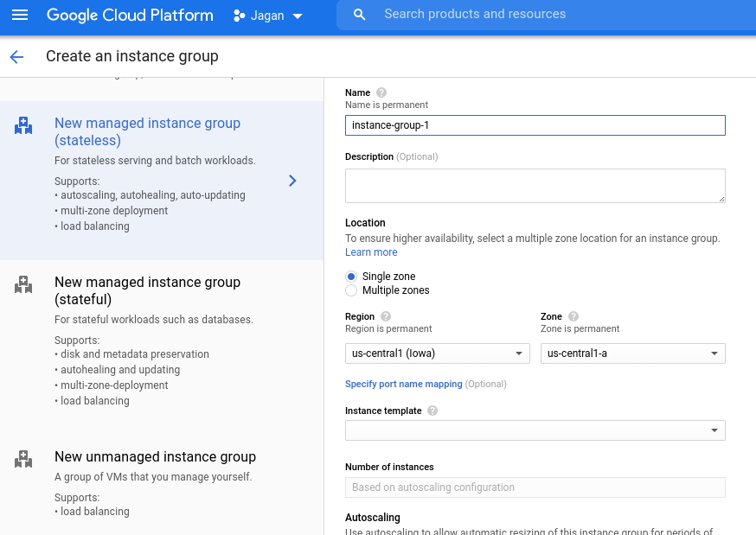Click the 'Zone is permanent' note
The width and height of the screenshot is (756, 535).
click(x=580, y=329)
